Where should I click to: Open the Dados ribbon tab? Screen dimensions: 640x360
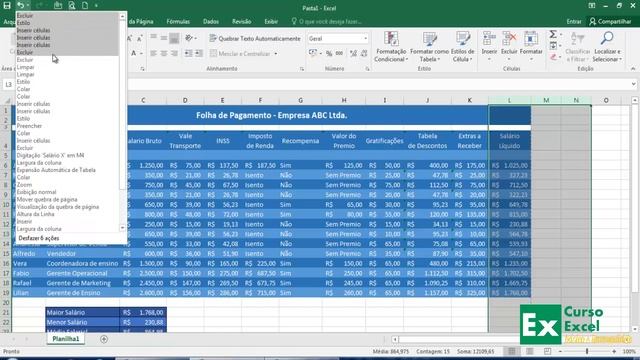[x=211, y=21]
